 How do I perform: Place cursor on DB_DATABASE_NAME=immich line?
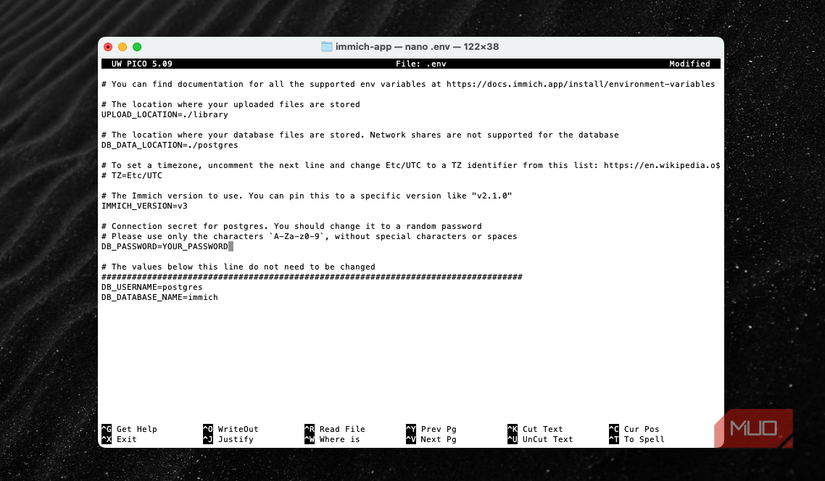(159, 297)
